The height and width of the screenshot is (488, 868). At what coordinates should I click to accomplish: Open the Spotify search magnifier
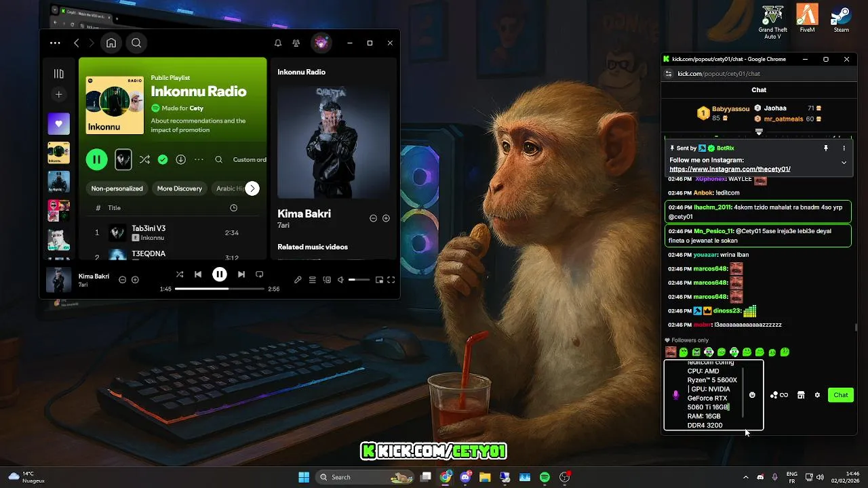(x=136, y=43)
